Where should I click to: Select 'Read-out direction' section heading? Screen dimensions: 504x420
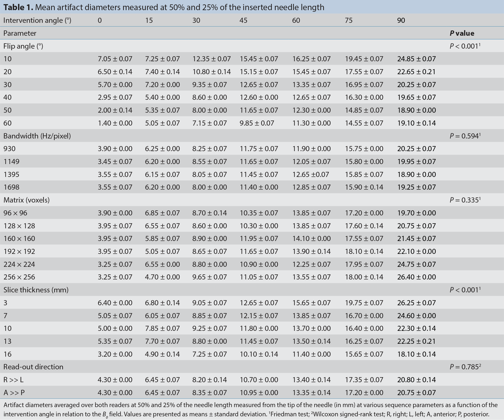coord(33,367)
